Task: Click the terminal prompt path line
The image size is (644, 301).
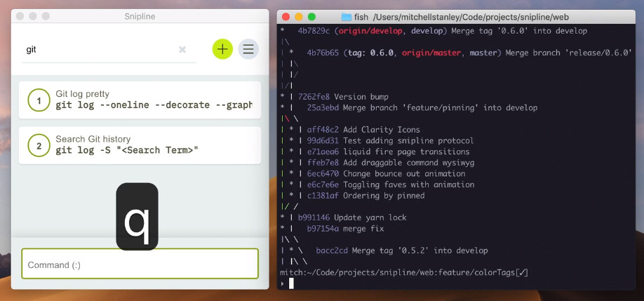Action: pyautogui.click(x=403, y=272)
